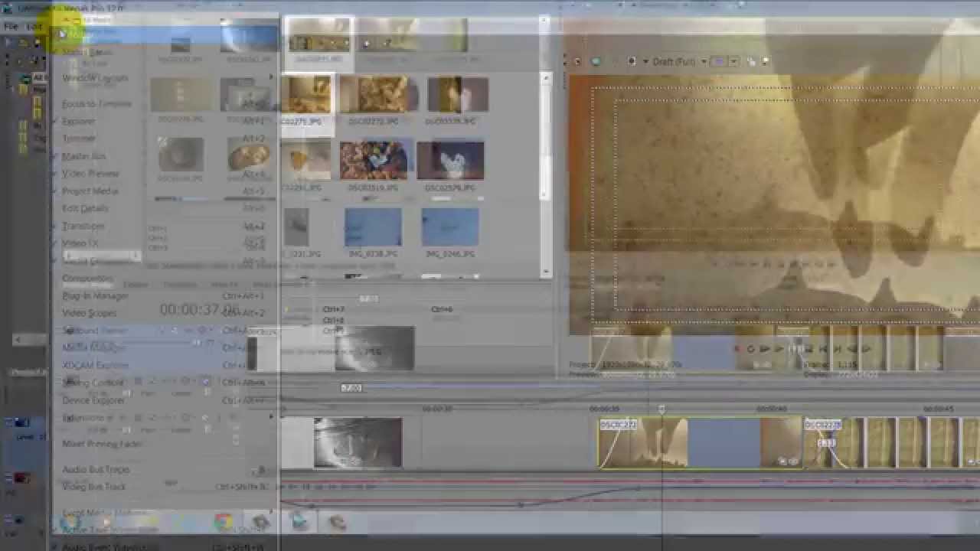Open Video Scopes from the menu
Viewport: 980px width, 551px height.
point(90,313)
